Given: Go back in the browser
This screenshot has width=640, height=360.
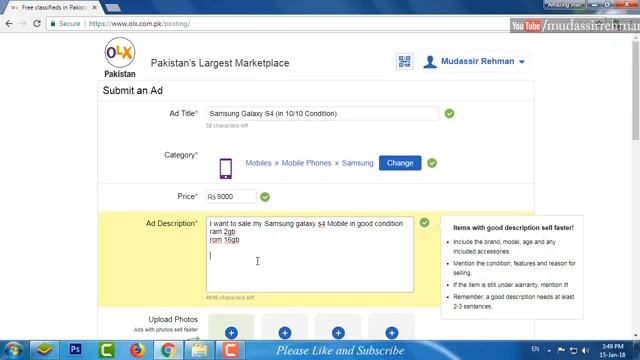Looking at the screenshot, I should [9, 24].
